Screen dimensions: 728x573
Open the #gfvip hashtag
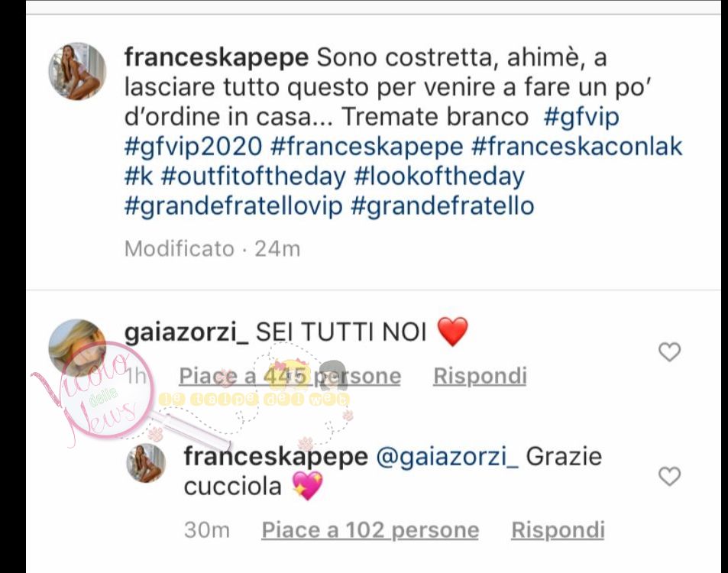coord(581,117)
